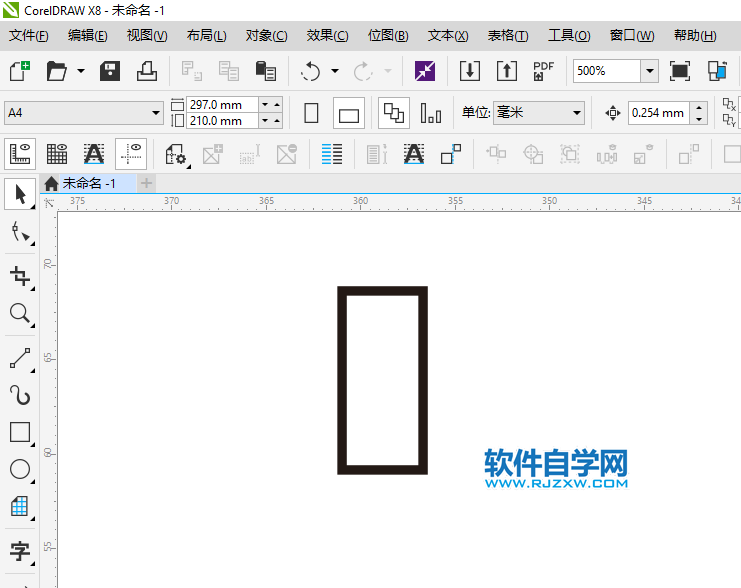Click the nudge distance 0.254 mm field
Viewport: 741px width, 588px height.
(x=658, y=113)
